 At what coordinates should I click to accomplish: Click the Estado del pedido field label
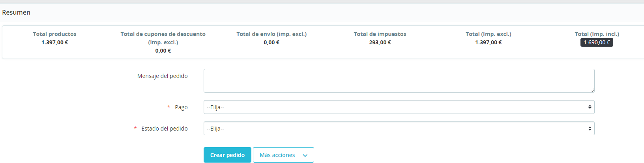click(x=165, y=129)
